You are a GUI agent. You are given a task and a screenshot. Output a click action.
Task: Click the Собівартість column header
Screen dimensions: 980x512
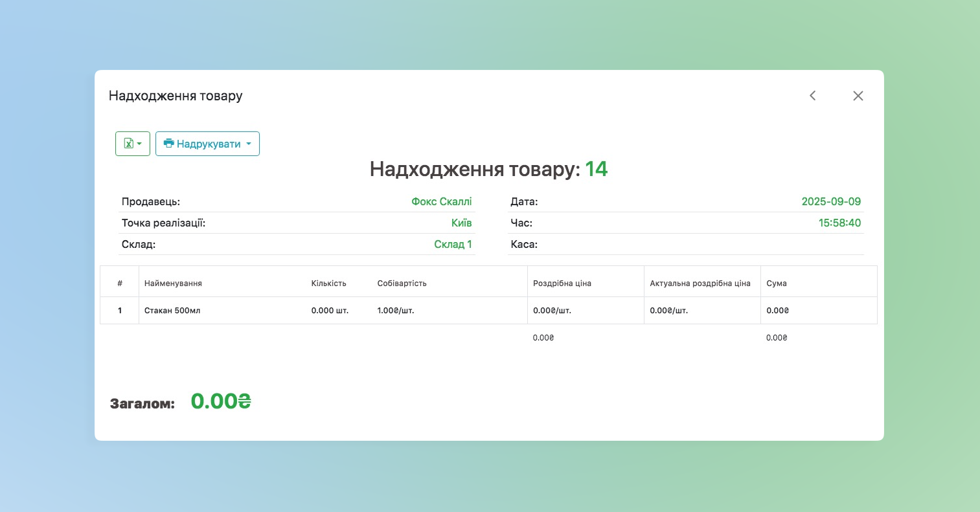(x=402, y=284)
